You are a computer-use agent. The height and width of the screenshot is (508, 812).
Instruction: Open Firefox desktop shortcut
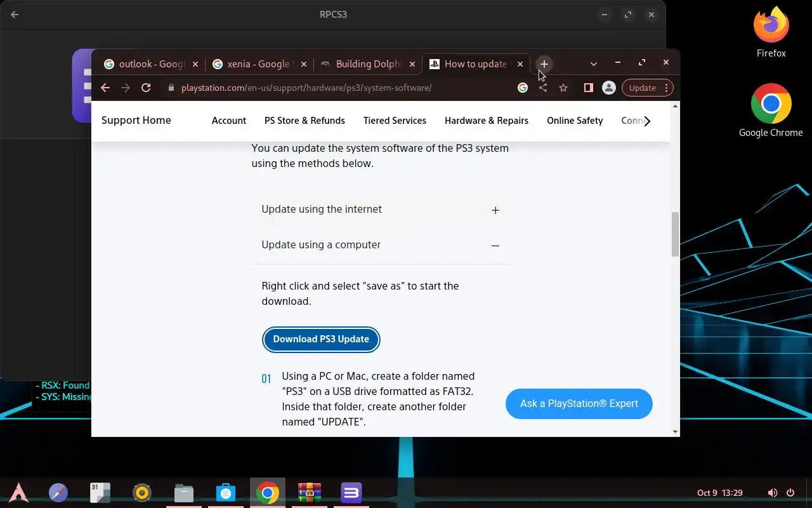(x=771, y=32)
